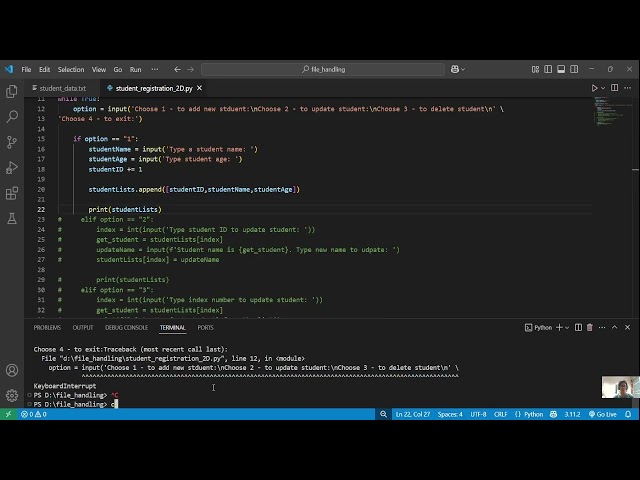The height and width of the screenshot is (480, 640).
Task: Open the Source Control view
Action: 12,142
